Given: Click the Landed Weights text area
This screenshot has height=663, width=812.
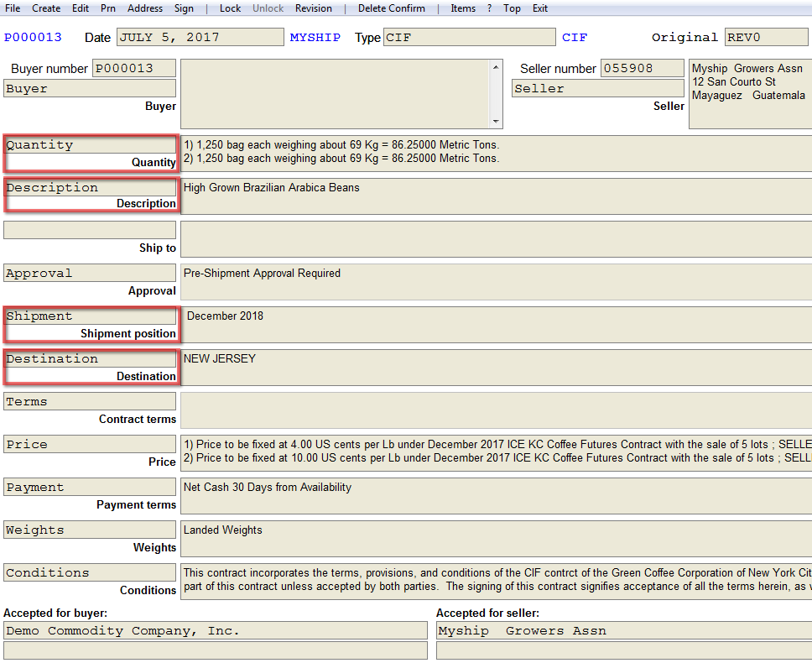Looking at the screenshot, I should pyautogui.click(x=496, y=539).
